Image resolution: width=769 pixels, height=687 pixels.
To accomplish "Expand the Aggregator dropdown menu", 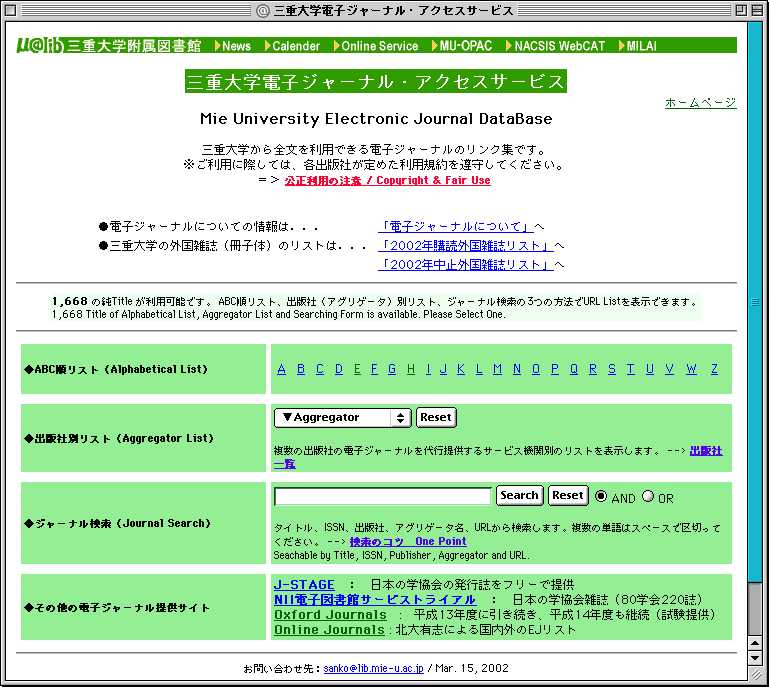I will point(342,418).
